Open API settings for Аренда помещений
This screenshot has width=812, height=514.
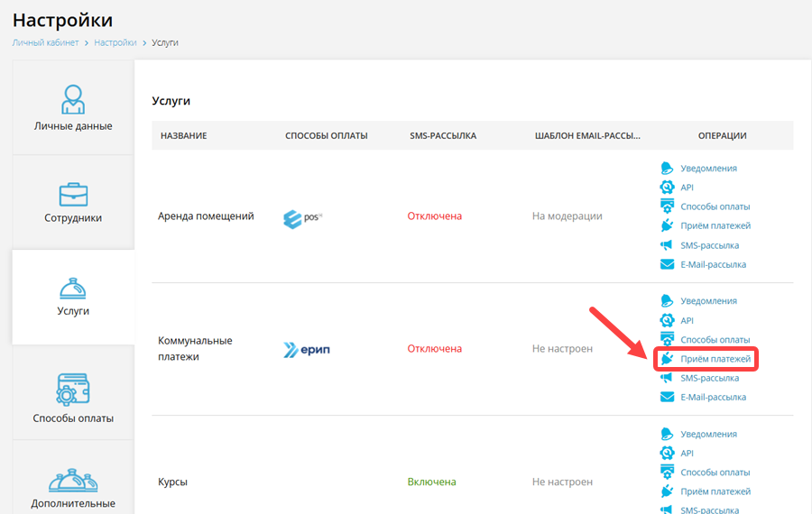click(687, 188)
